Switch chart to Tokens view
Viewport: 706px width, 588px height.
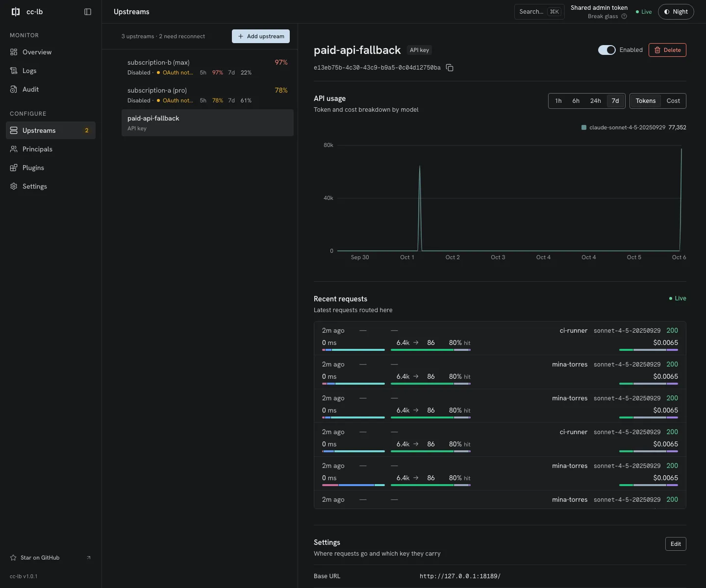point(646,101)
